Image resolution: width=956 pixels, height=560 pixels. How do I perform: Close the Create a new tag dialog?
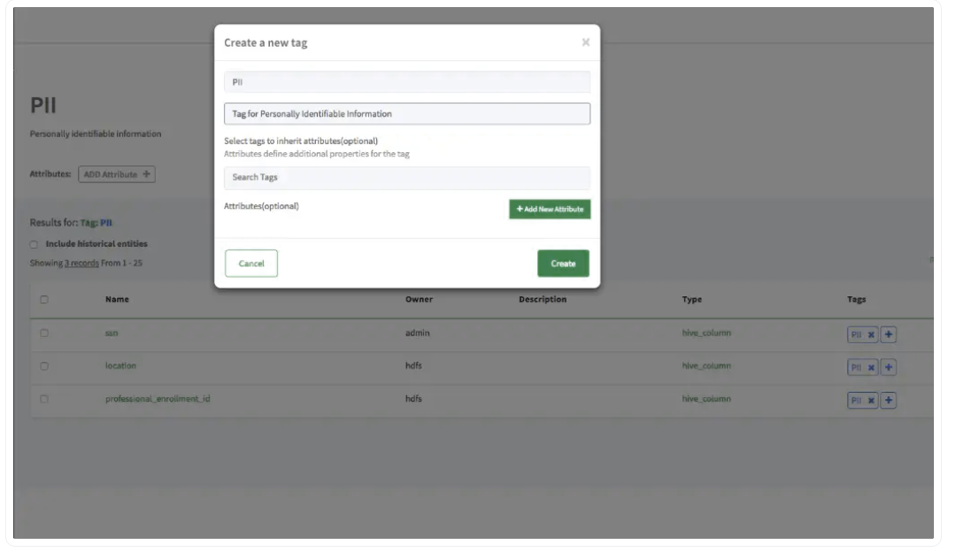pyautogui.click(x=585, y=42)
